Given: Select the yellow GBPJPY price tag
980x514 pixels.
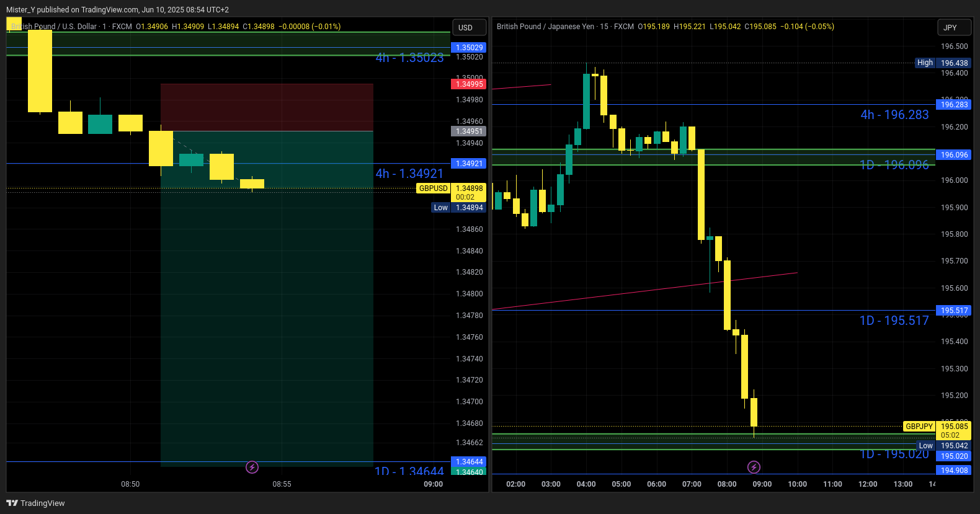Looking at the screenshot, I should (x=919, y=427).
